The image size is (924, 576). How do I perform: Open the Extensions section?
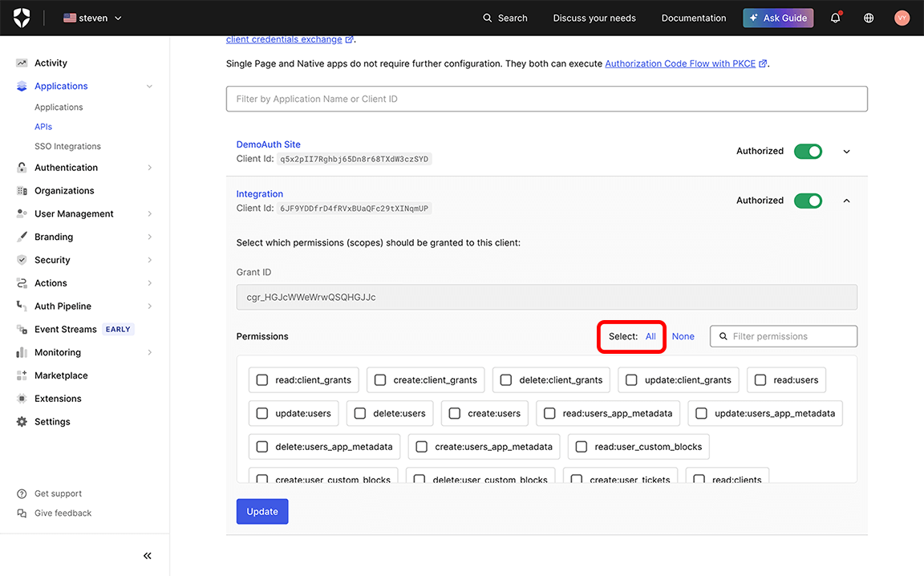click(59, 398)
